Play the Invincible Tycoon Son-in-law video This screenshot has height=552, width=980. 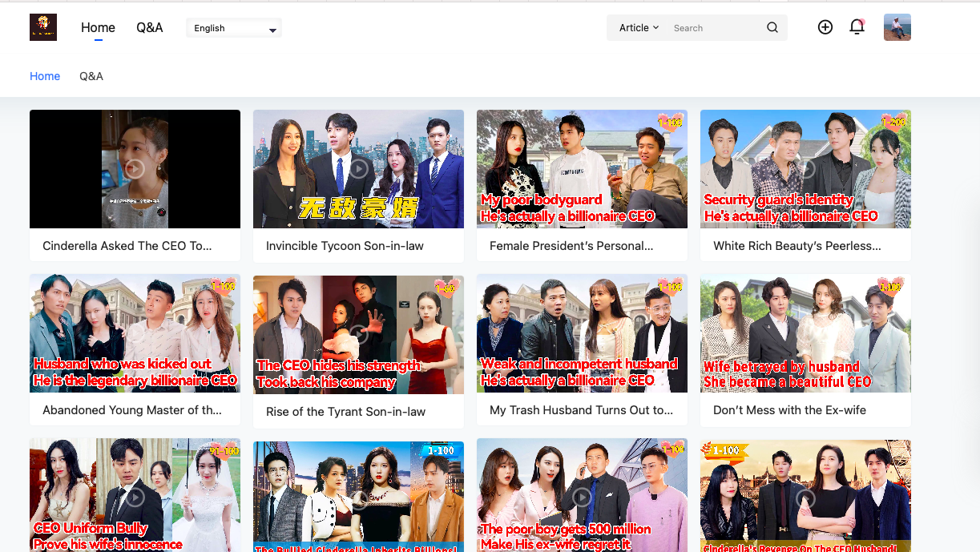358,169
